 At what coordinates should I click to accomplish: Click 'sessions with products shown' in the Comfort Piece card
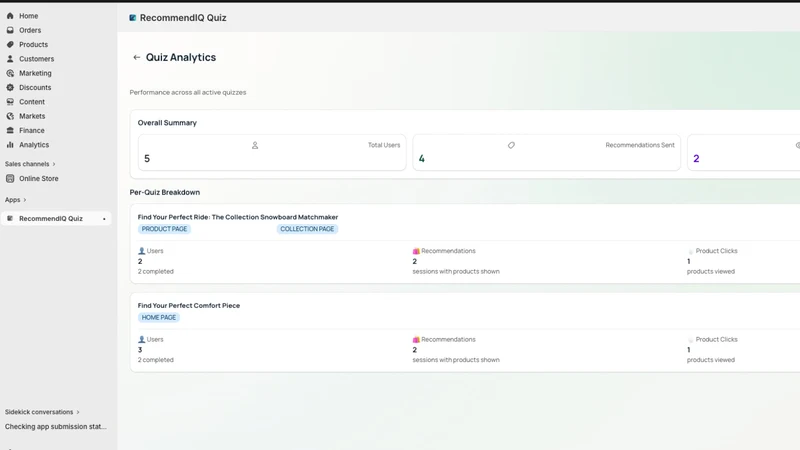[x=456, y=360]
